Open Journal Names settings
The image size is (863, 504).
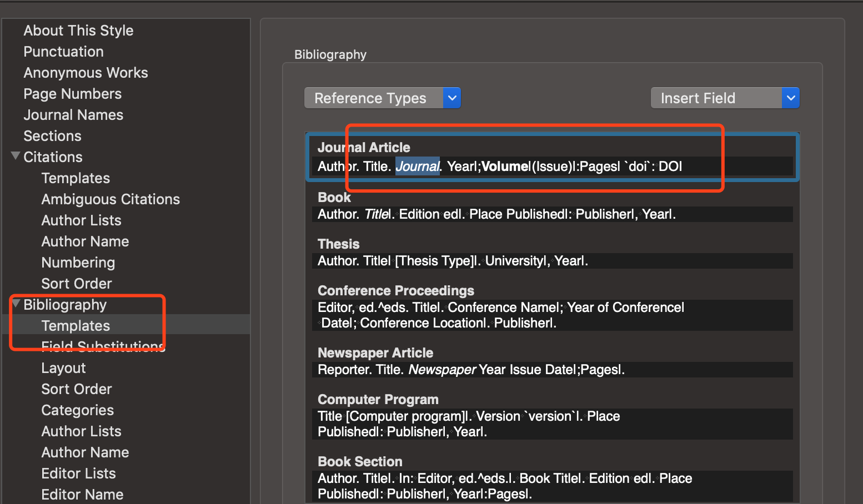tap(73, 115)
